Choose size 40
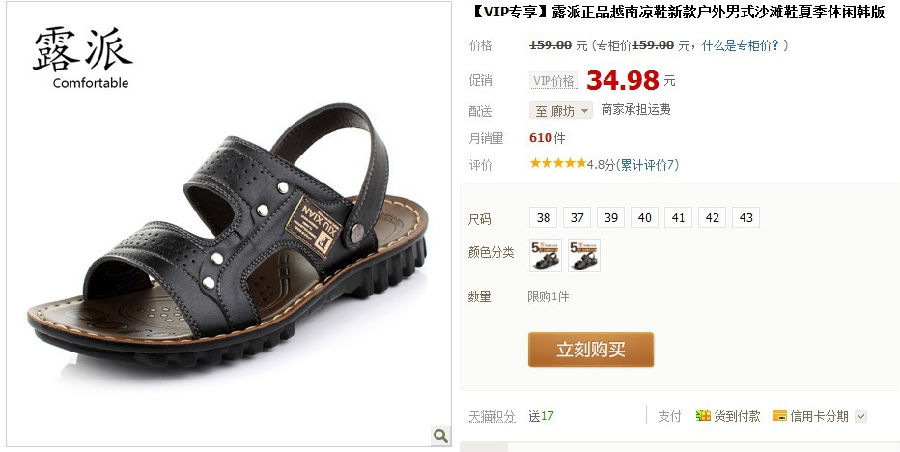The image size is (900, 452). tap(645, 218)
